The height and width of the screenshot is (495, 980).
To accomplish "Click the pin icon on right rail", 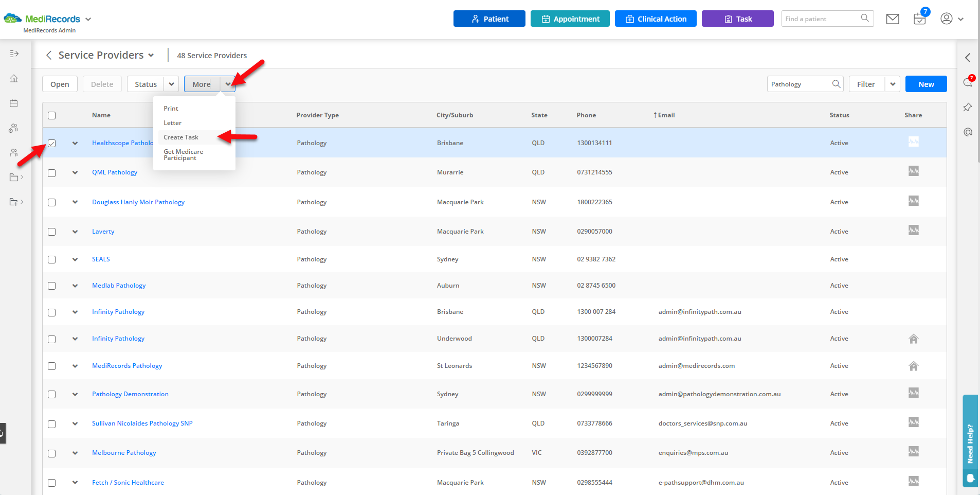I will [x=968, y=107].
